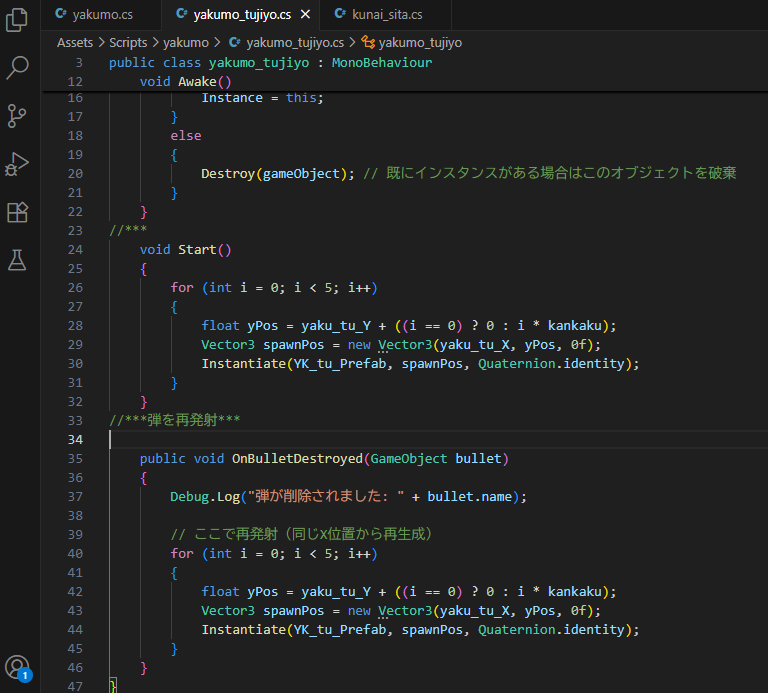Viewport: 768px width, 693px height.
Task: Click the string "弾が削除されました: " on line 37
Action: (x=326, y=497)
